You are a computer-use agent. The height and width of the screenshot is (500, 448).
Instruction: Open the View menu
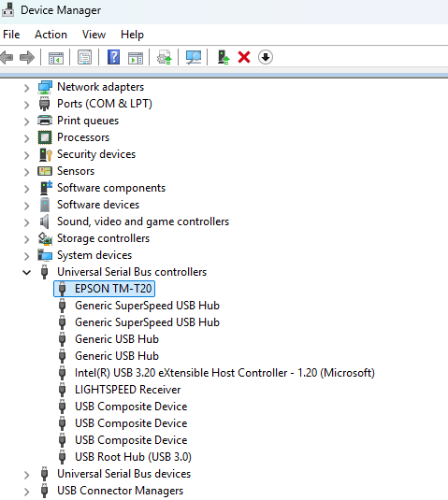pyautogui.click(x=94, y=35)
